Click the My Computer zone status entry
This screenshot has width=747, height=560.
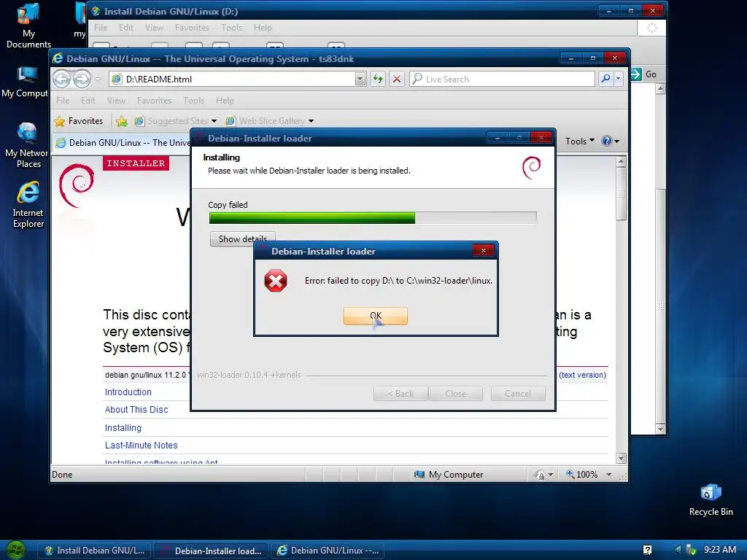click(449, 474)
